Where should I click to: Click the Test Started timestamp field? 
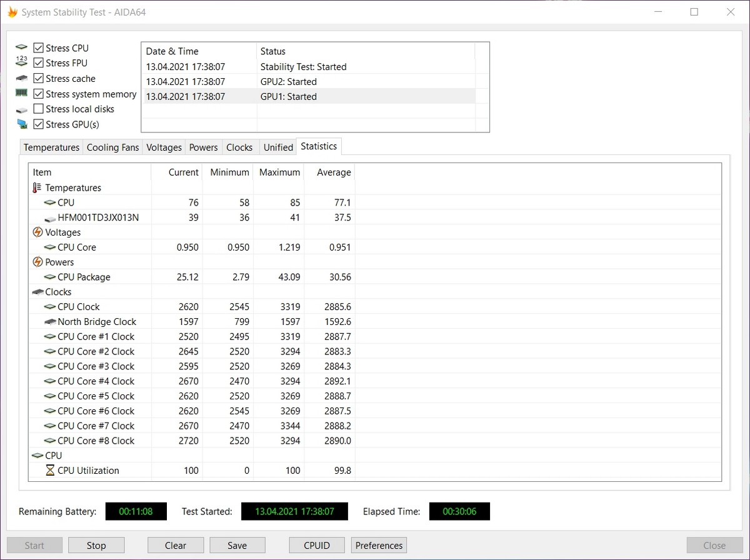294,511
